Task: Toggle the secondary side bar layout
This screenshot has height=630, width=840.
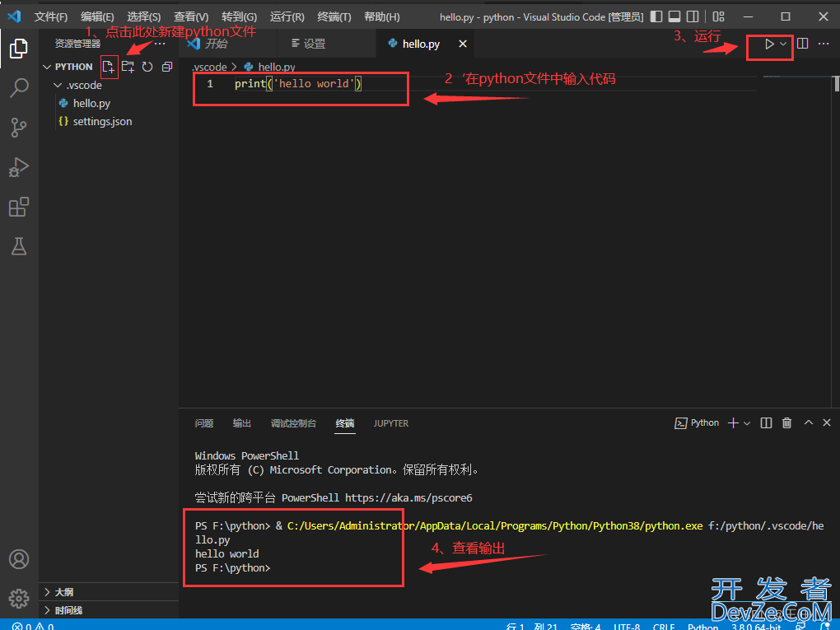Action: tap(693, 16)
